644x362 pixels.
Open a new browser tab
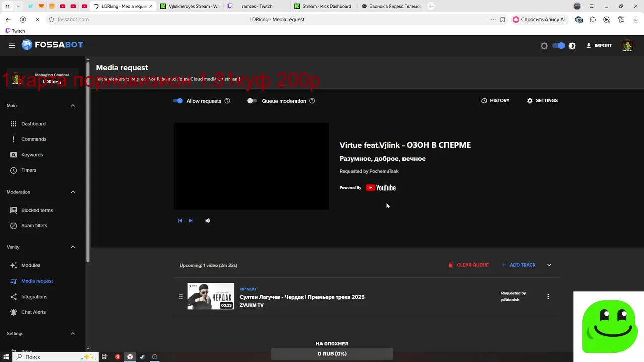(x=431, y=6)
